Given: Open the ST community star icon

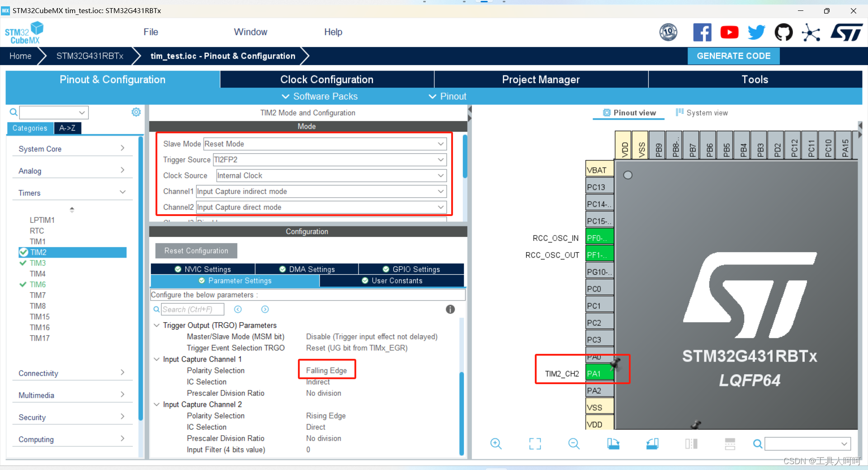Looking at the screenshot, I should [x=811, y=33].
